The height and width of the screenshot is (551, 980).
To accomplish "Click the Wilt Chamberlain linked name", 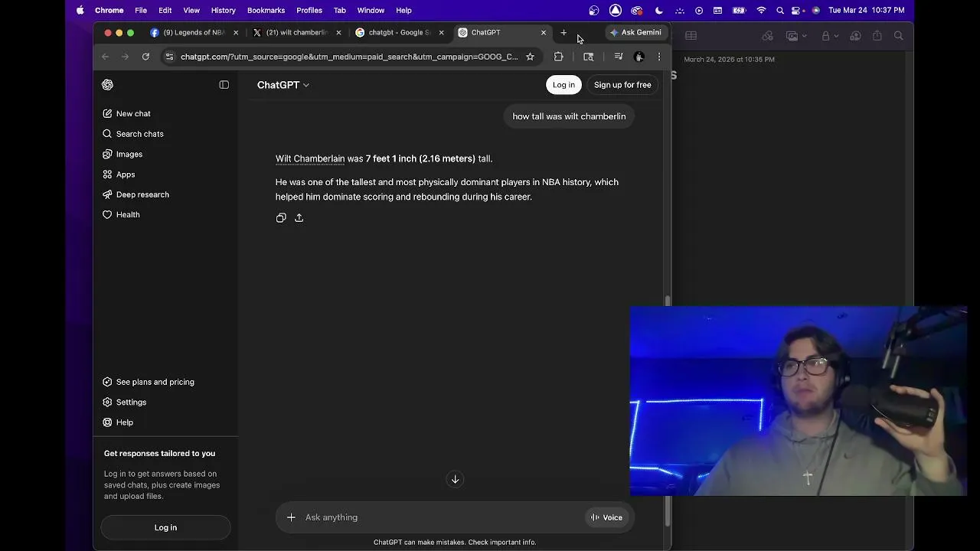I will pyautogui.click(x=310, y=158).
